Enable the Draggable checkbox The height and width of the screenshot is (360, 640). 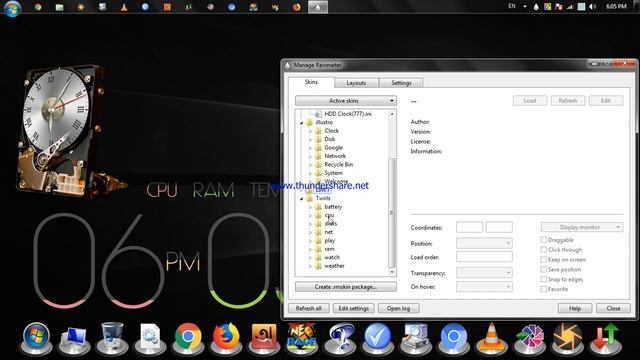point(543,240)
